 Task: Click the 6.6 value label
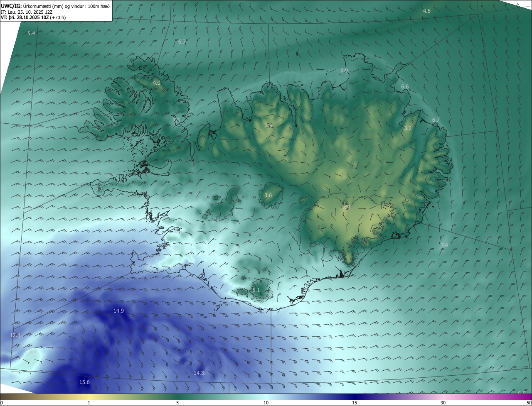[x=405, y=86]
